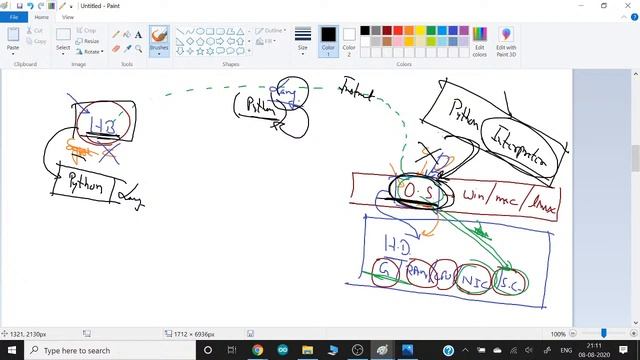The height and width of the screenshot is (360, 640).
Task: Click the vertical scrollbar thumb
Action: pyautogui.click(x=636, y=158)
